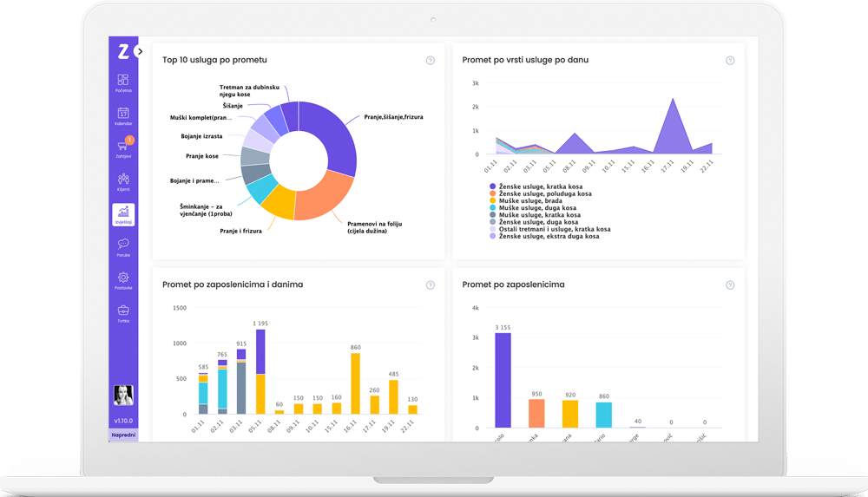The width and height of the screenshot is (868, 497).
Task: Open help icon for Promet po zaposlenicima
Action: click(x=730, y=285)
